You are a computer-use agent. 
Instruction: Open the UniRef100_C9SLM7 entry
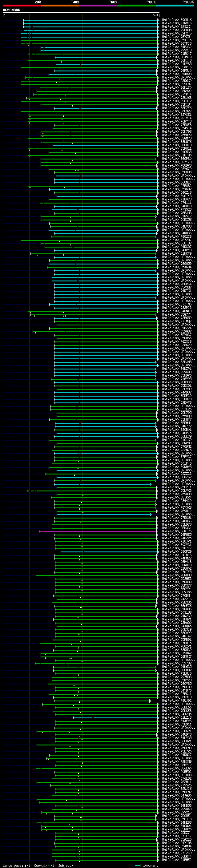point(176,84)
